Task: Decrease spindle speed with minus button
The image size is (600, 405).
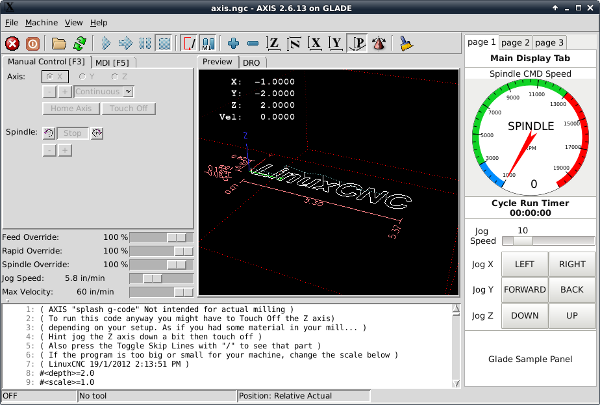Action: tap(49, 150)
